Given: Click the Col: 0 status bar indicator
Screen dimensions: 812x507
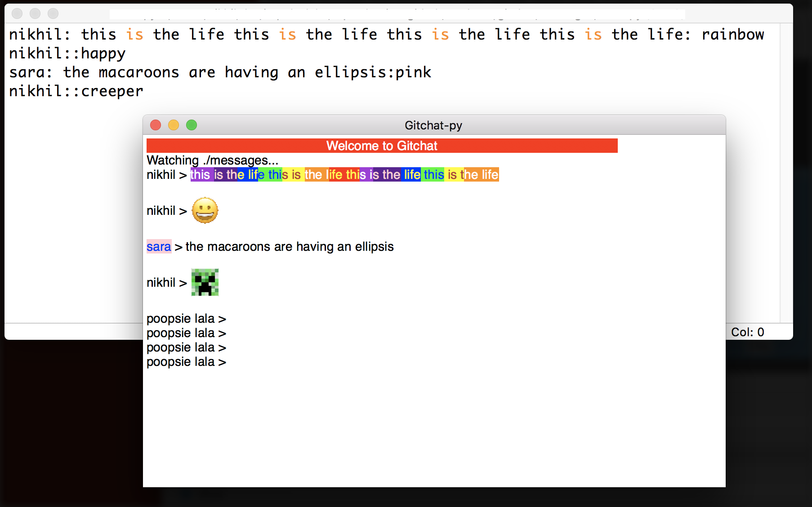Looking at the screenshot, I should (747, 332).
